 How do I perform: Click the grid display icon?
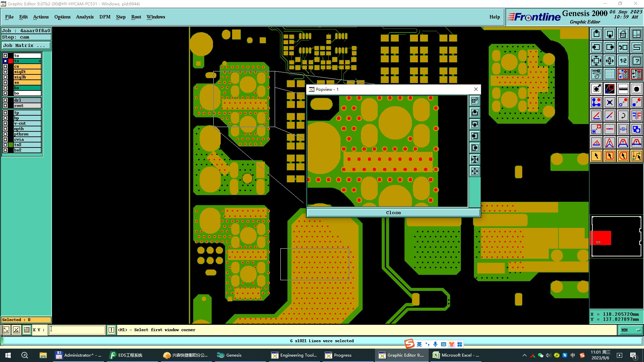609,74
